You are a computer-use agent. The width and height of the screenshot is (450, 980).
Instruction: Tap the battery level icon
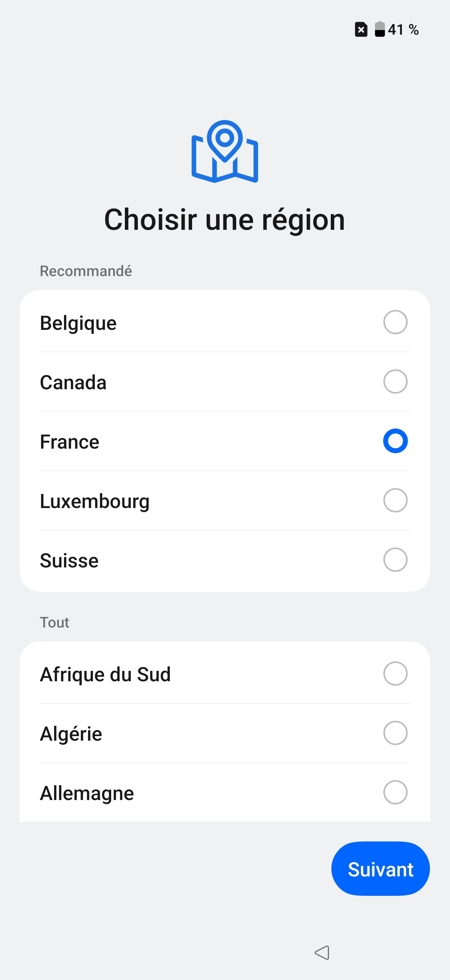380,29
